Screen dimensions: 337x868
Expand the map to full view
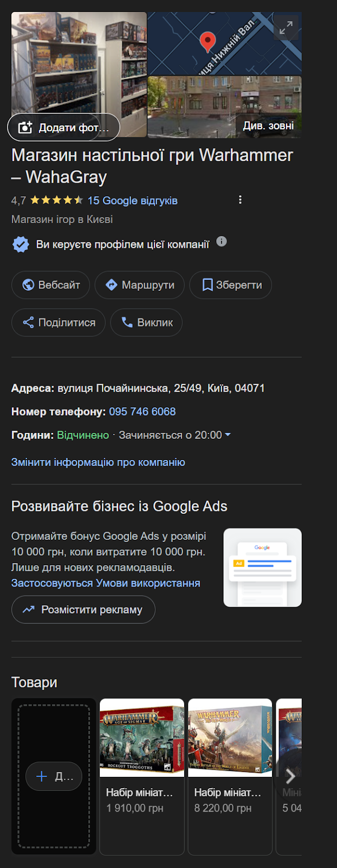point(286,27)
